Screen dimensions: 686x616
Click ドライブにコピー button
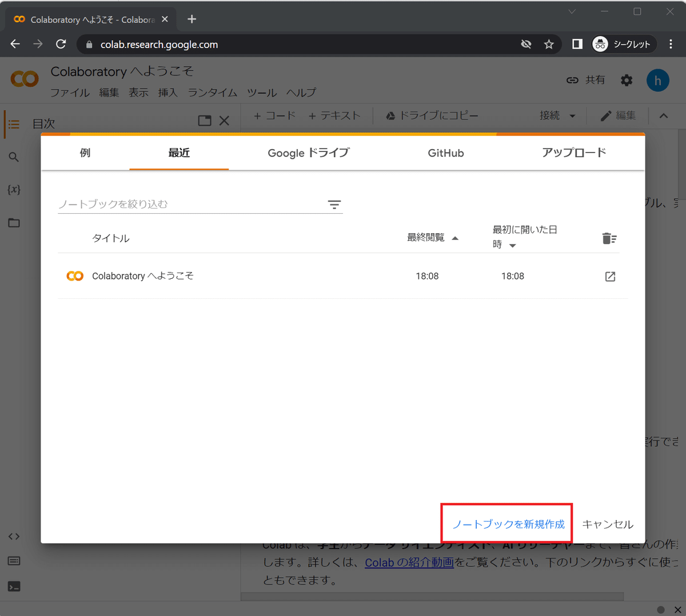coord(432,115)
